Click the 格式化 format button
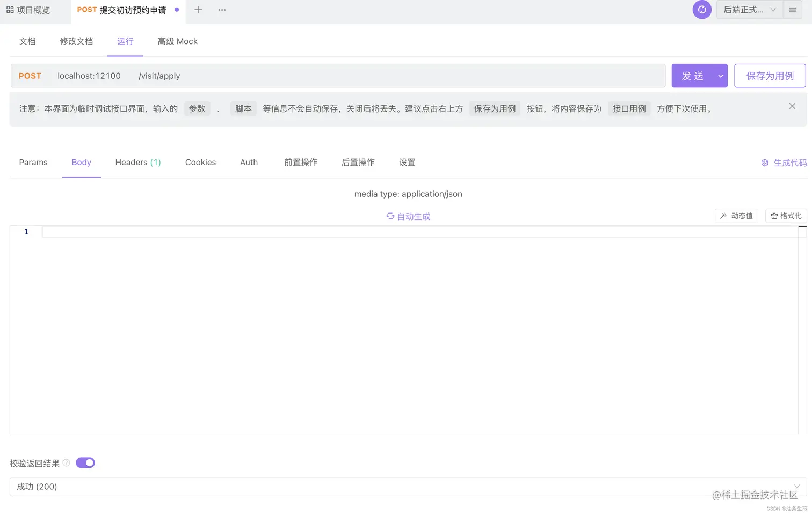Image resolution: width=812 pixels, height=514 pixels. click(786, 216)
